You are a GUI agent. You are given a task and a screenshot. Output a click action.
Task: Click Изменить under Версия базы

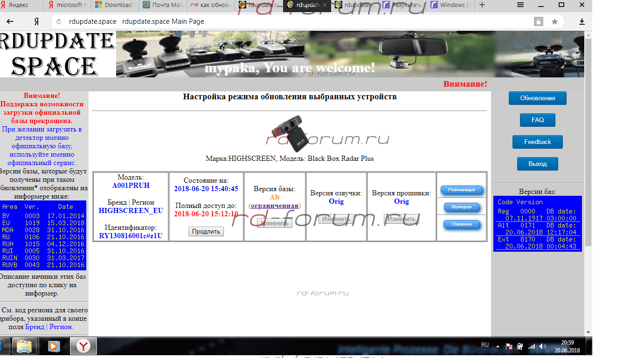click(x=275, y=223)
